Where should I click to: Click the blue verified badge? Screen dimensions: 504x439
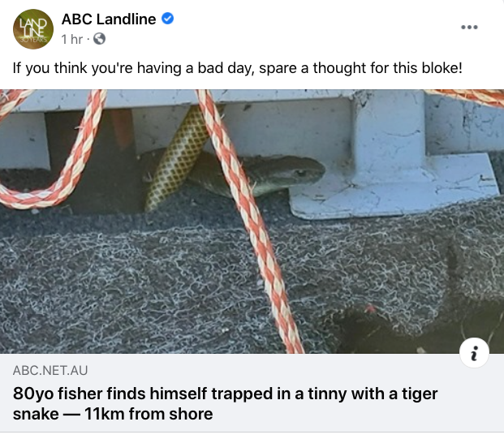click(x=168, y=19)
